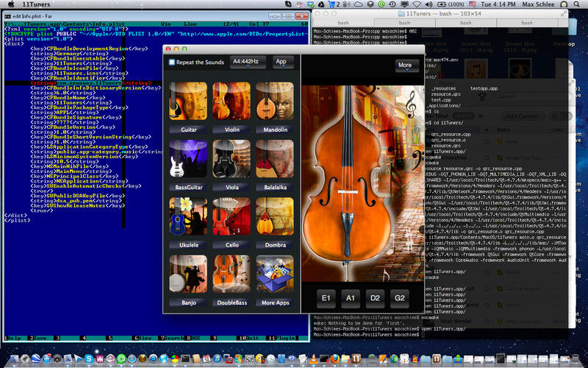Play the D2 string note
Image resolution: width=588 pixels, height=368 pixels.
[x=375, y=298]
